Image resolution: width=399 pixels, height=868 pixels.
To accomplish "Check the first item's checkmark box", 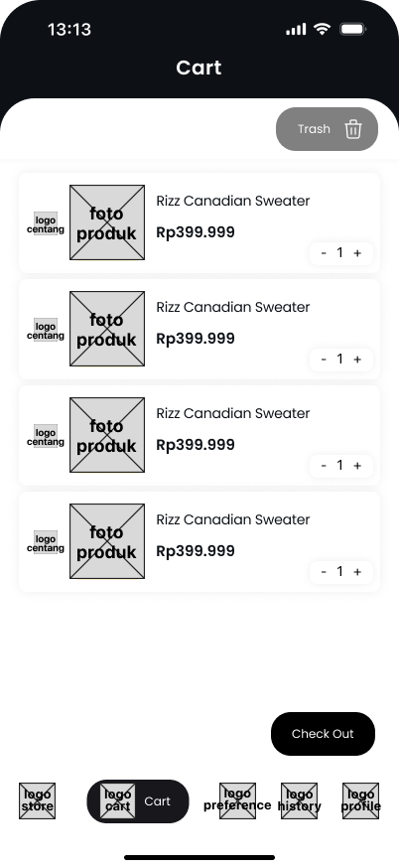I will (46, 223).
